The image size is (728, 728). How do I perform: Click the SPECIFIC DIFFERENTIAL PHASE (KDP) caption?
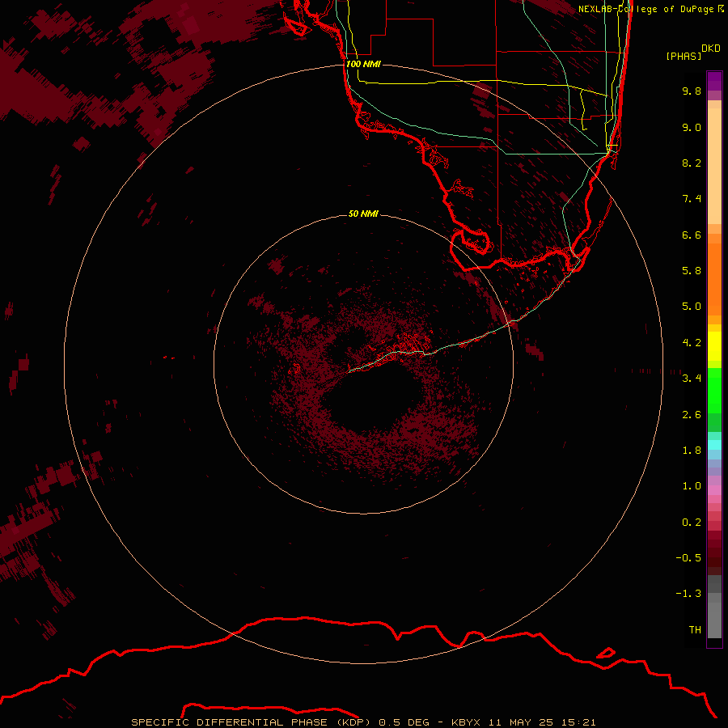[x=252, y=722]
